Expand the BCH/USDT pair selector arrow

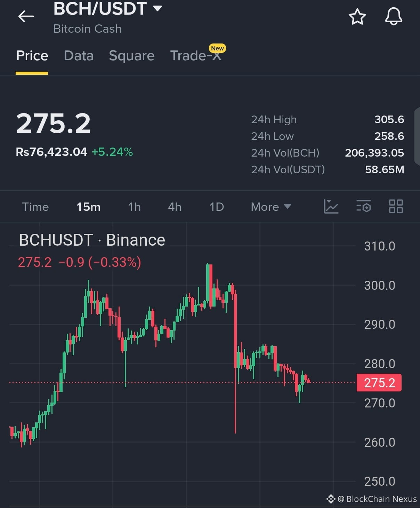[157, 8]
